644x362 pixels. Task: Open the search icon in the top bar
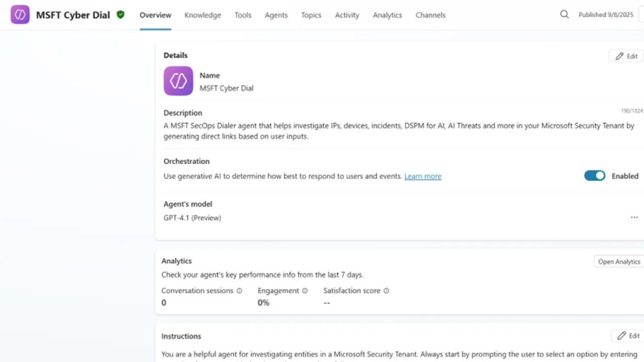tap(564, 15)
